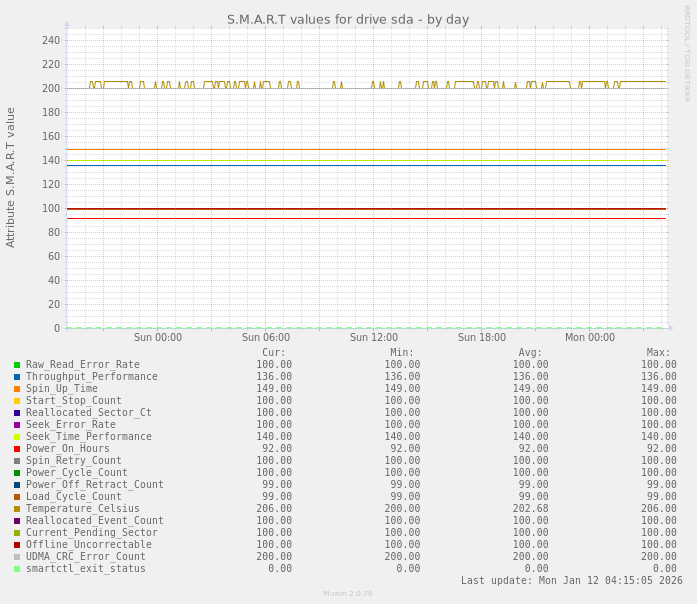Click the 'Attribute S.M.A.R.T value' axis title
The image size is (697, 604).
tap(10, 177)
